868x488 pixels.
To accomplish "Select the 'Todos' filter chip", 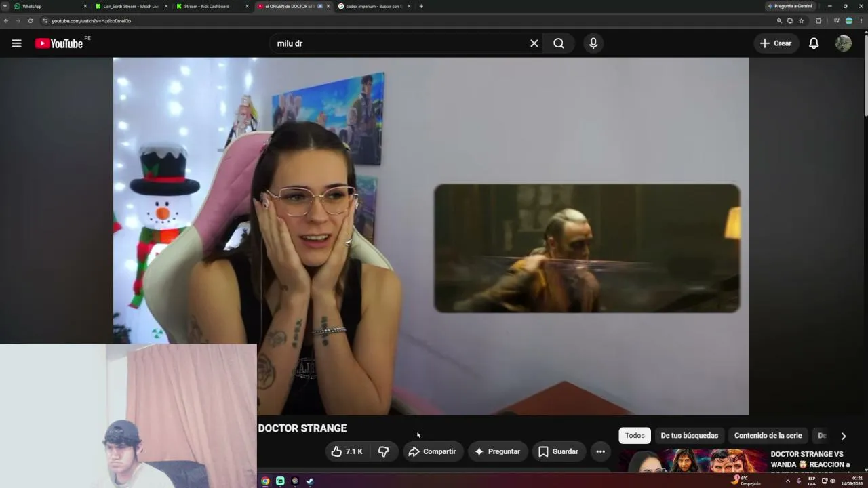I will coord(635,436).
